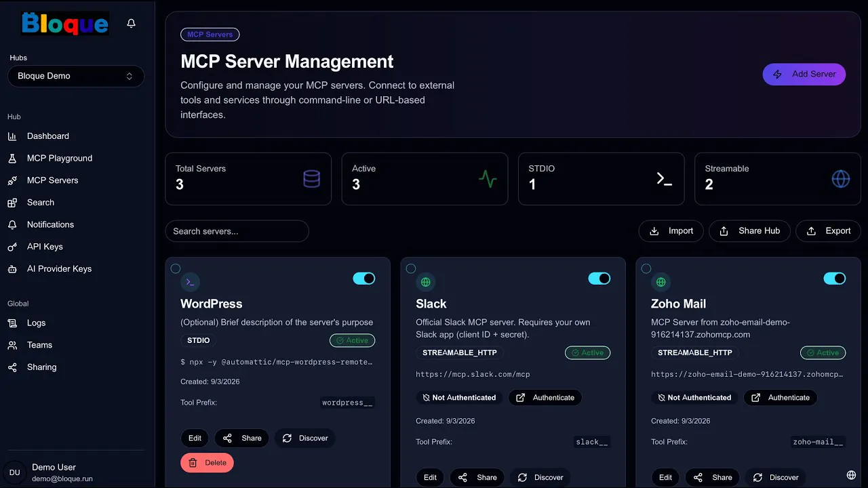Click the zoho-mail__ tool prefix
Image resolution: width=868 pixels, height=488 pixels.
coord(818,442)
